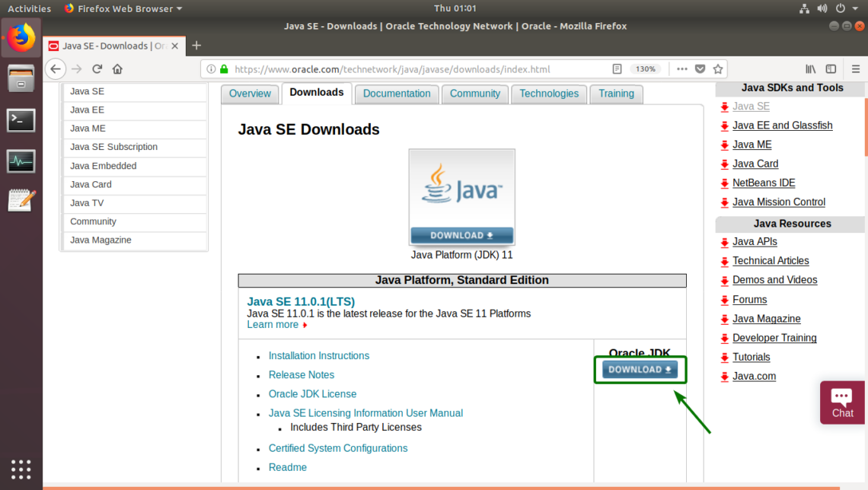Screen dimensions: 868x490
Task: Open Developer Training link
Action: 774,338
